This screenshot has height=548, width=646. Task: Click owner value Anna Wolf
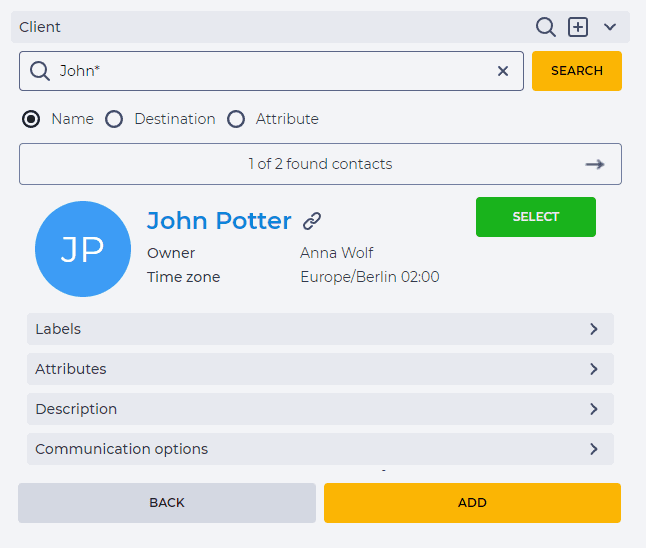click(337, 253)
